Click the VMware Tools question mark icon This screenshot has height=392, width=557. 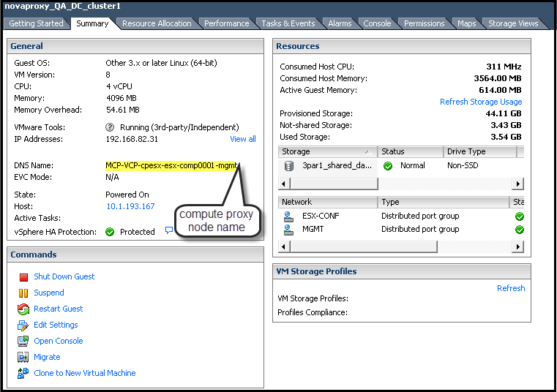(x=110, y=127)
